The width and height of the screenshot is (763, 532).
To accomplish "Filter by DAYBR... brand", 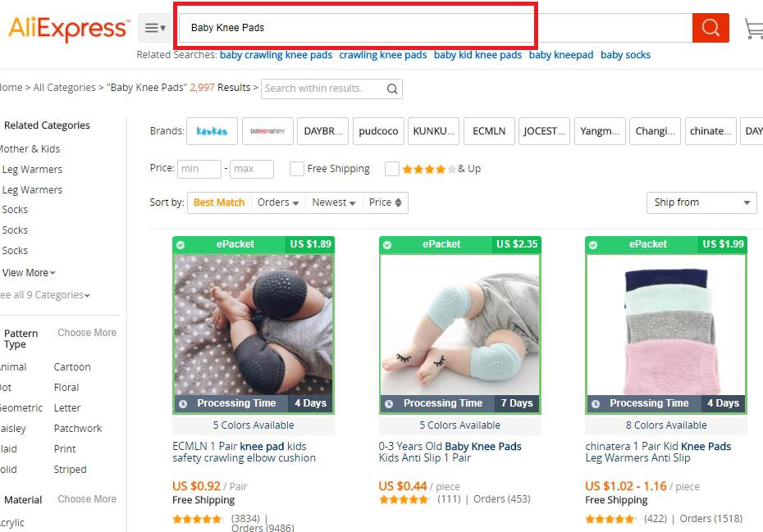I will point(323,131).
